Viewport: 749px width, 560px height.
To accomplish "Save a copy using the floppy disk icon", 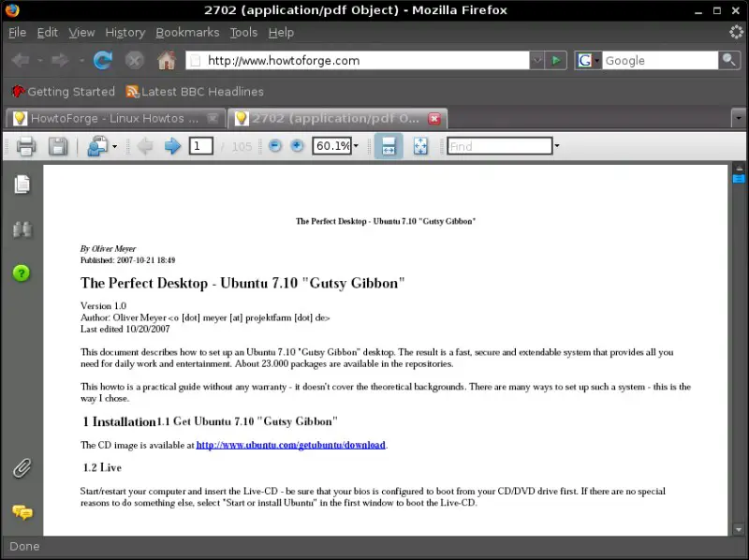I will coord(58,146).
